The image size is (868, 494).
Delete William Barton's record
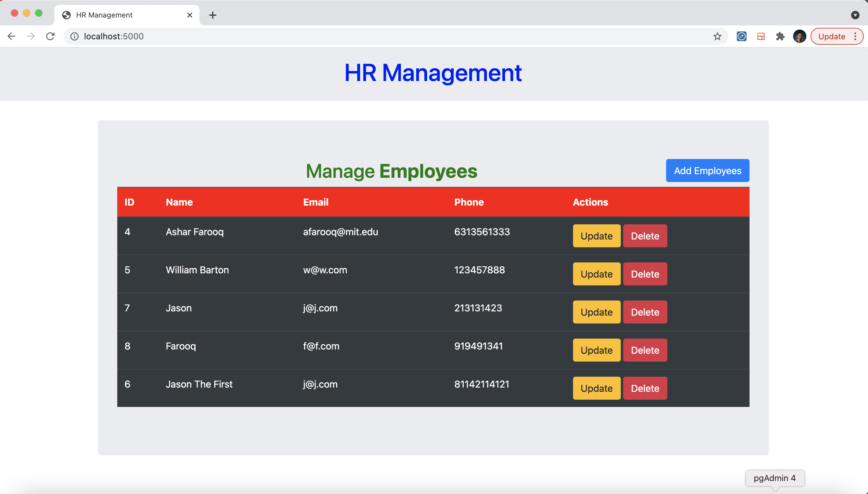coord(645,274)
